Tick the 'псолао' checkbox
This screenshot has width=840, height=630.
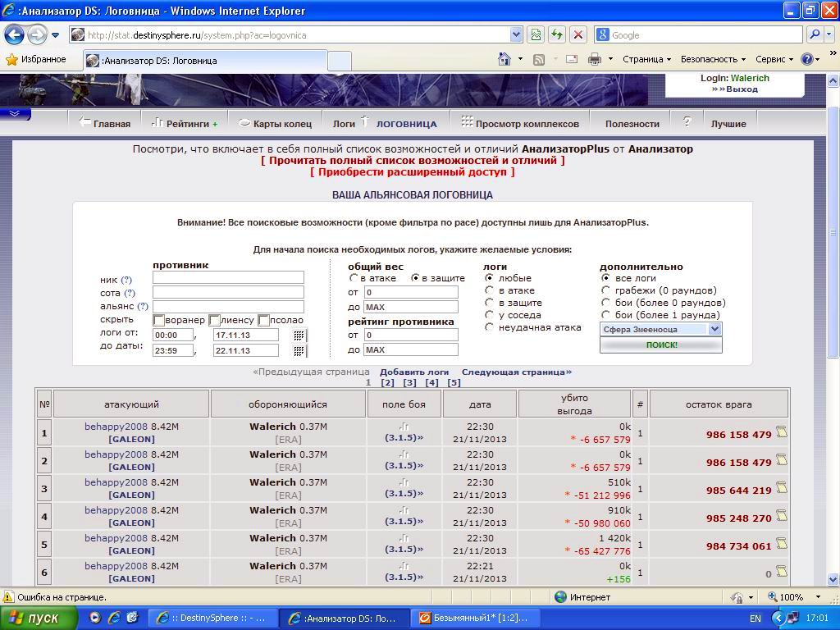pyautogui.click(x=263, y=320)
